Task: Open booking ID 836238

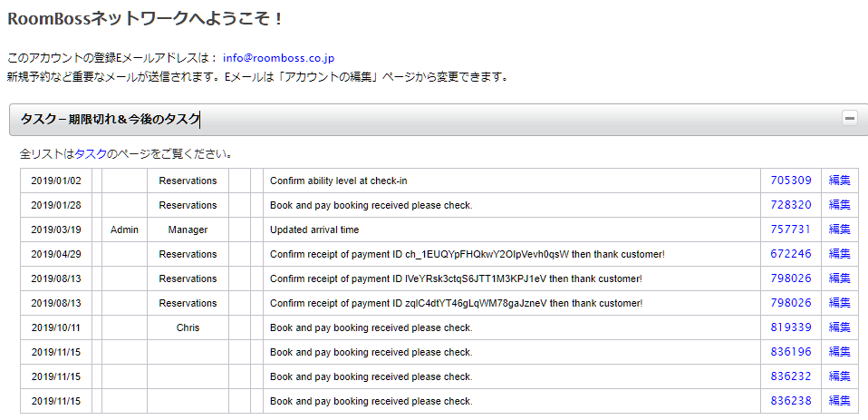Action: [x=790, y=401]
